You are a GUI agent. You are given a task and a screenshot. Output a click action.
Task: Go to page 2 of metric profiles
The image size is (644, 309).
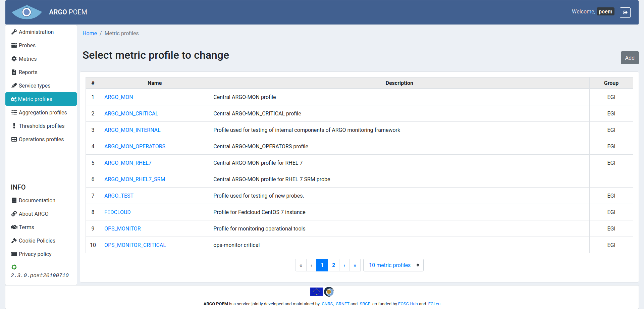(x=333, y=265)
